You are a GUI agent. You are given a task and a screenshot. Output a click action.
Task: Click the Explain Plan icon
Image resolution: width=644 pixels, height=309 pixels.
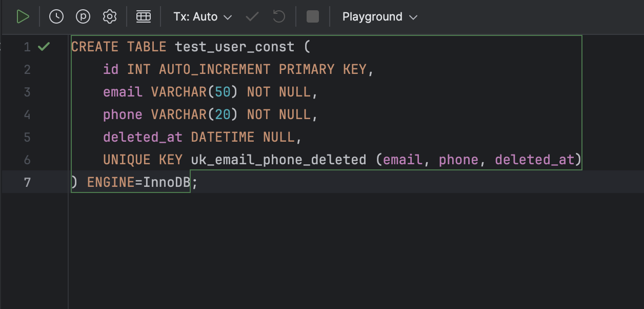click(x=83, y=16)
